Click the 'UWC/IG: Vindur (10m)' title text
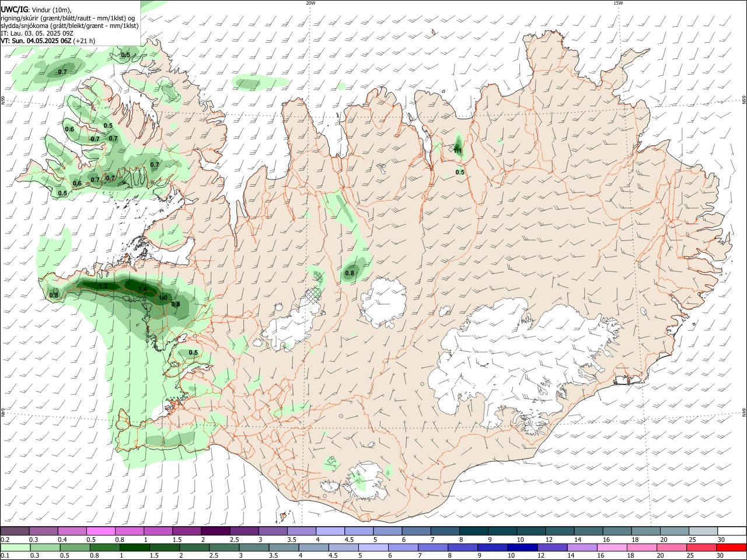 point(36,9)
